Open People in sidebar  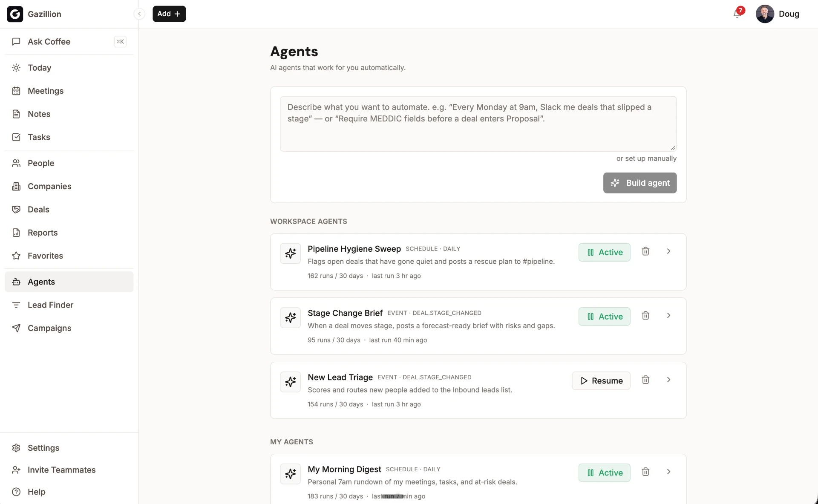pos(69,163)
